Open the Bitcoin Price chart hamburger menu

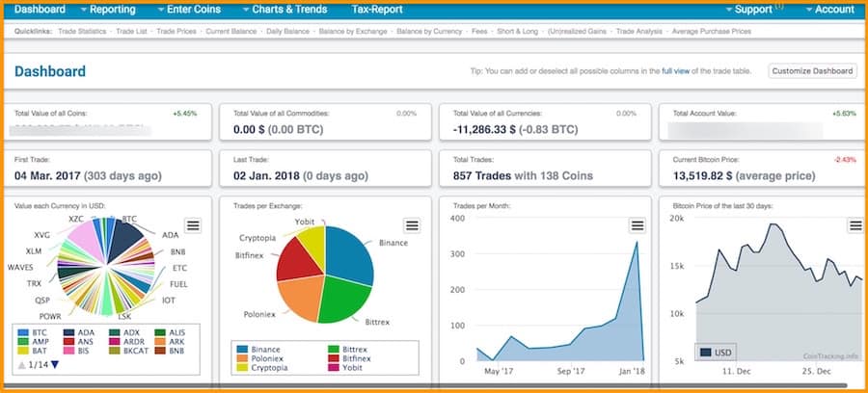(855, 225)
